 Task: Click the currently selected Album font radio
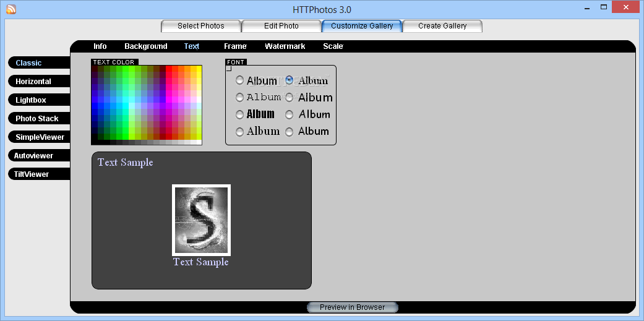point(290,80)
